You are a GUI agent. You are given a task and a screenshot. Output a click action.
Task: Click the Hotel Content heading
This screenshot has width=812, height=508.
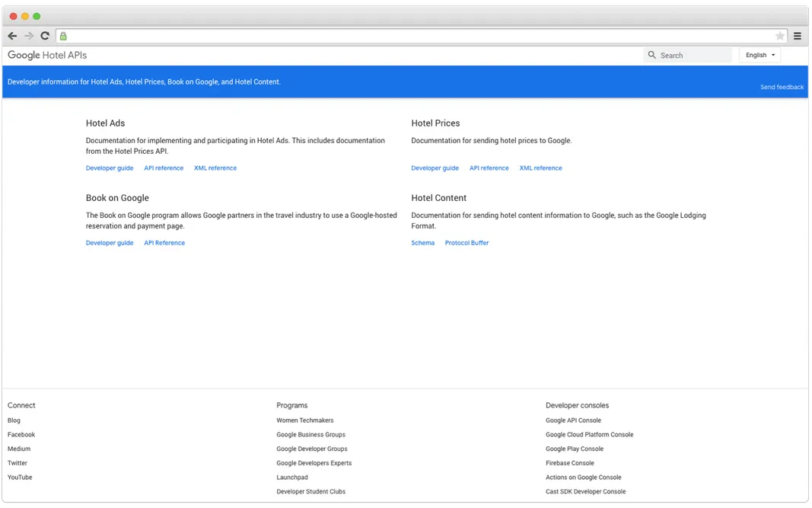click(438, 197)
